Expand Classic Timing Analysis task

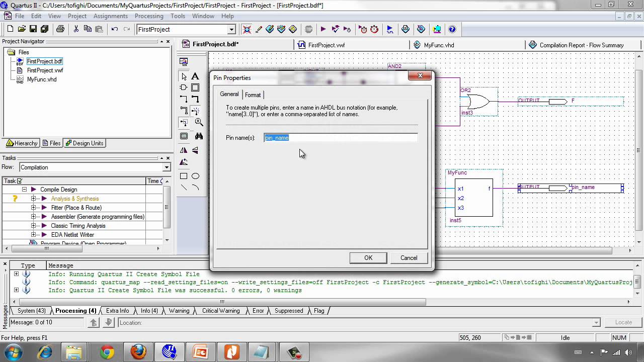point(34,226)
